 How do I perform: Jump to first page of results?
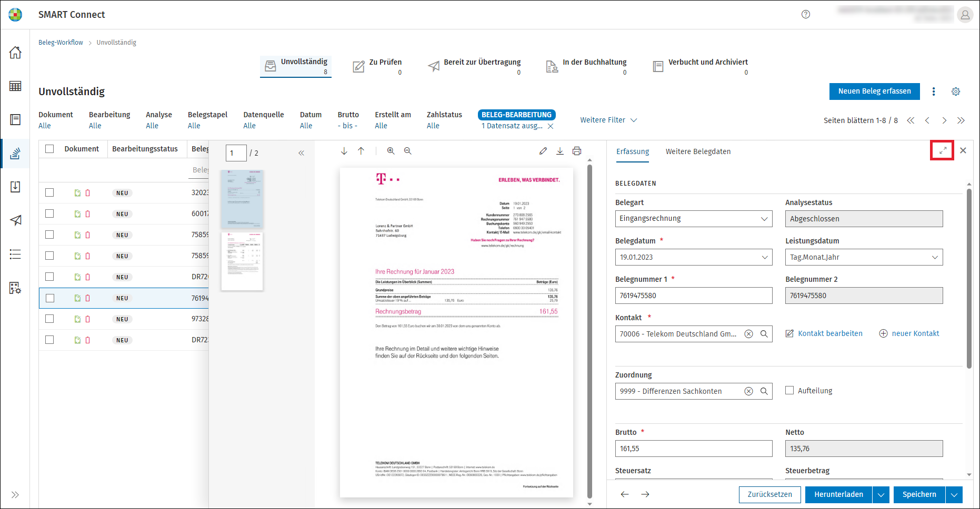911,120
